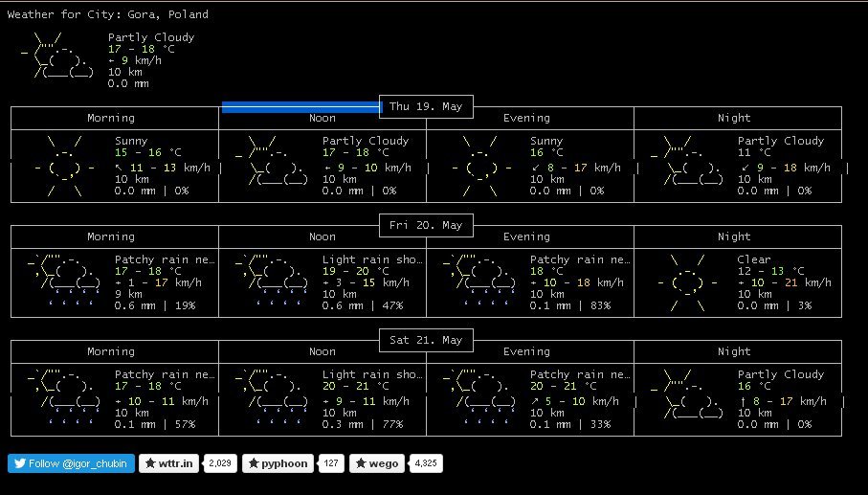Click the 2,029 stargazers count
The width and height of the screenshot is (868, 495).
coord(221,463)
